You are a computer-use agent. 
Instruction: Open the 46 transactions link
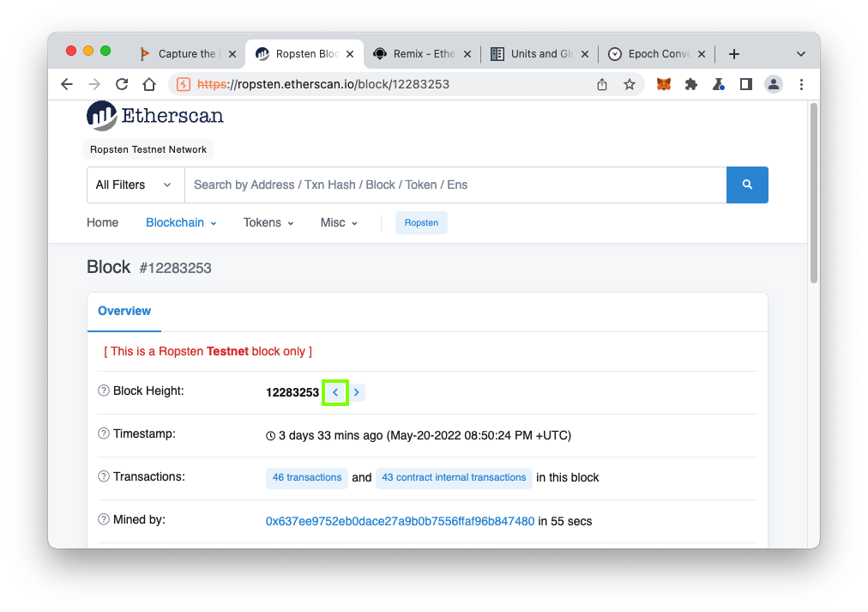307,477
